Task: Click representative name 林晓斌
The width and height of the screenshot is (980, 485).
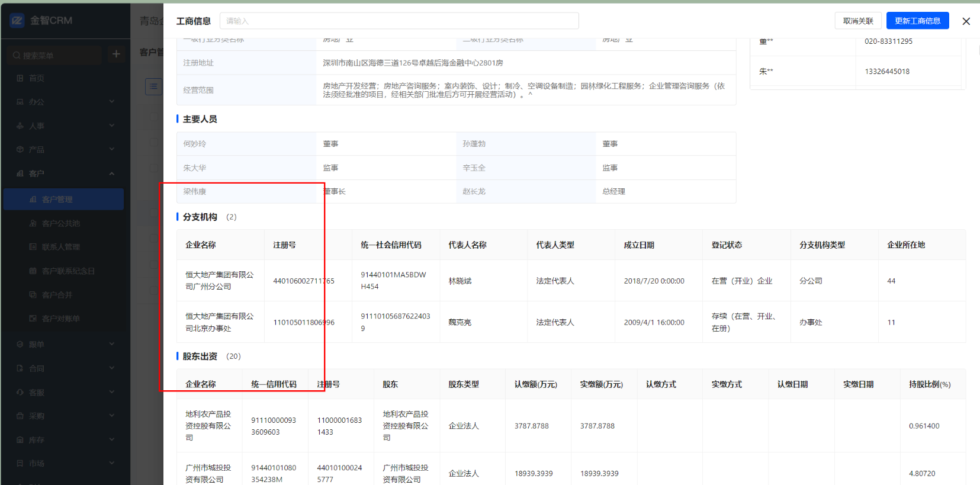Action: click(460, 281)
